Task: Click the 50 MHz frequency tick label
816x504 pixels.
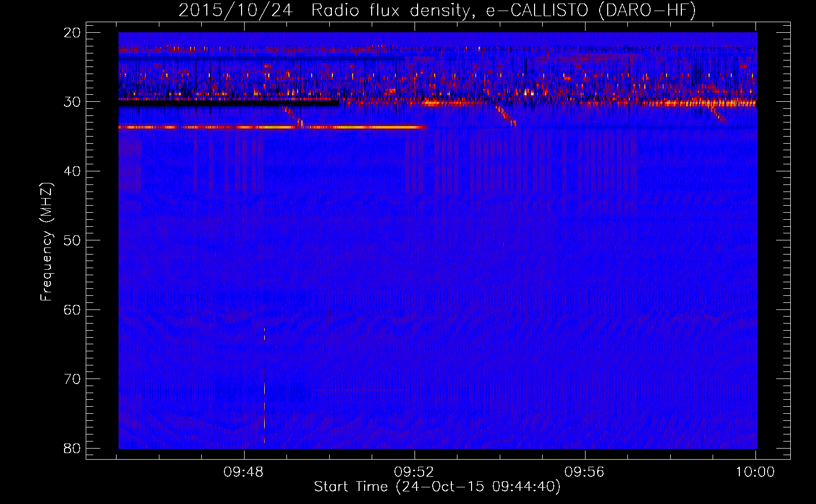Action: click(73, 240)
